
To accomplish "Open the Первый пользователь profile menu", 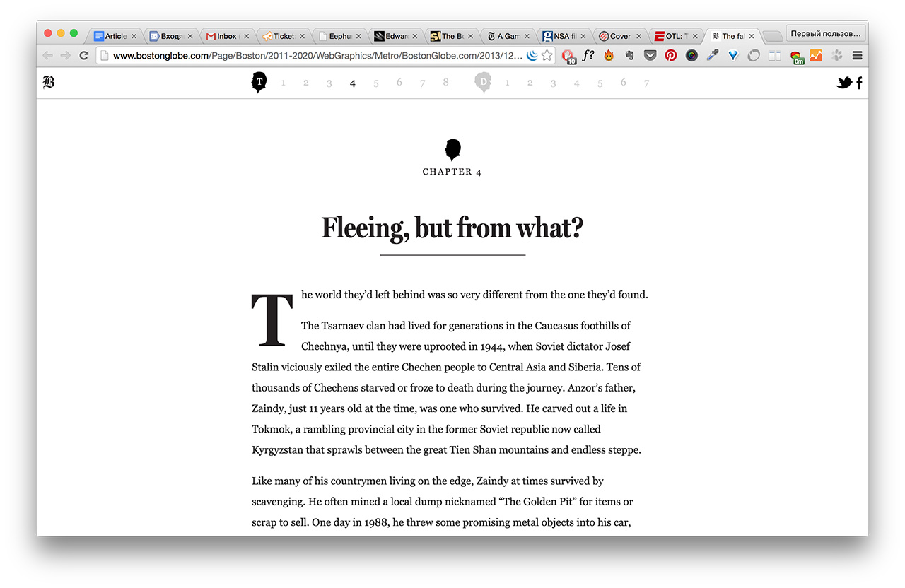I will pos(826,34).
